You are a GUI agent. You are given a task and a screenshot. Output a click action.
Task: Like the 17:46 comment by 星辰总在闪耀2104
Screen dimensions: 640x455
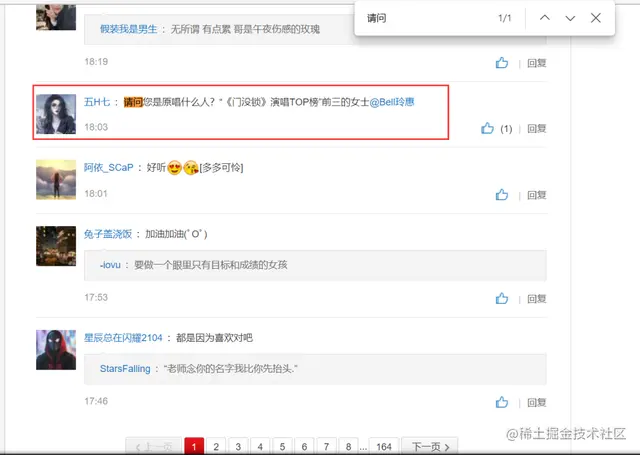pos(502,402)
